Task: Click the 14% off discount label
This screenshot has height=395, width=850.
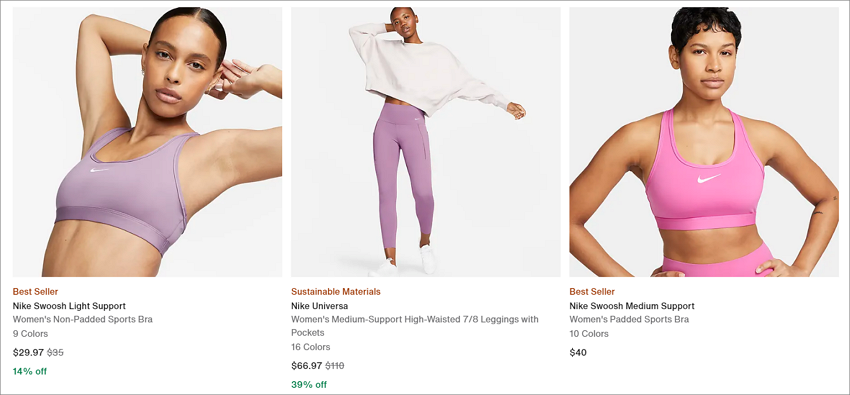Action: pos(30,372)
